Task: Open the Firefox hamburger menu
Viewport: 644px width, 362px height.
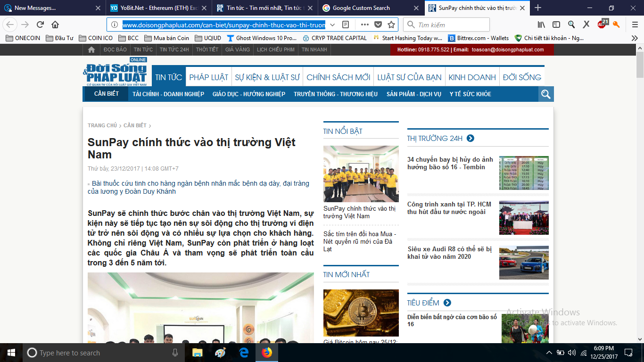Action: tap(635, 25)
